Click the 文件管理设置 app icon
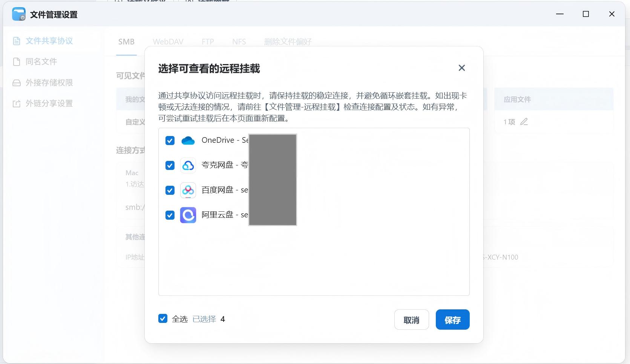 click(x=19, y=14)
